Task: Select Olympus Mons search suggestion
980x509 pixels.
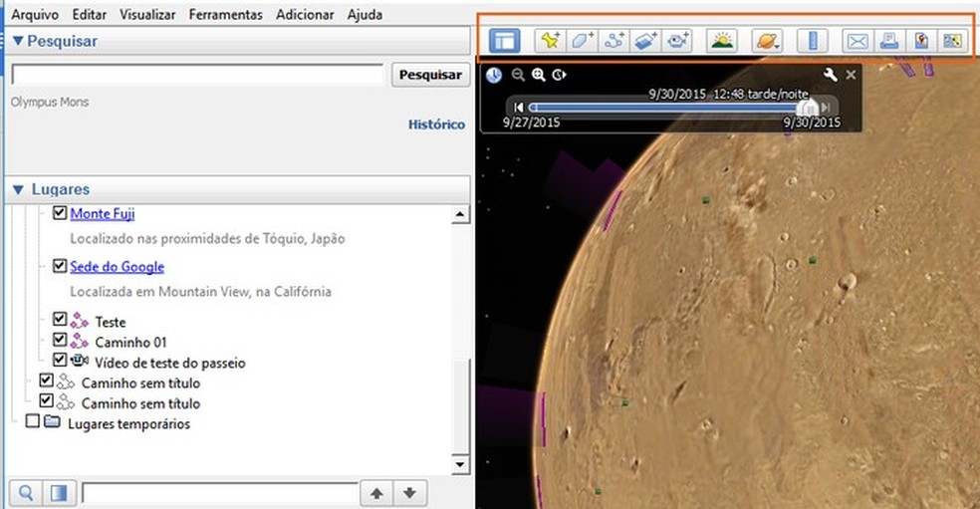Action: (x=50, y=102)
